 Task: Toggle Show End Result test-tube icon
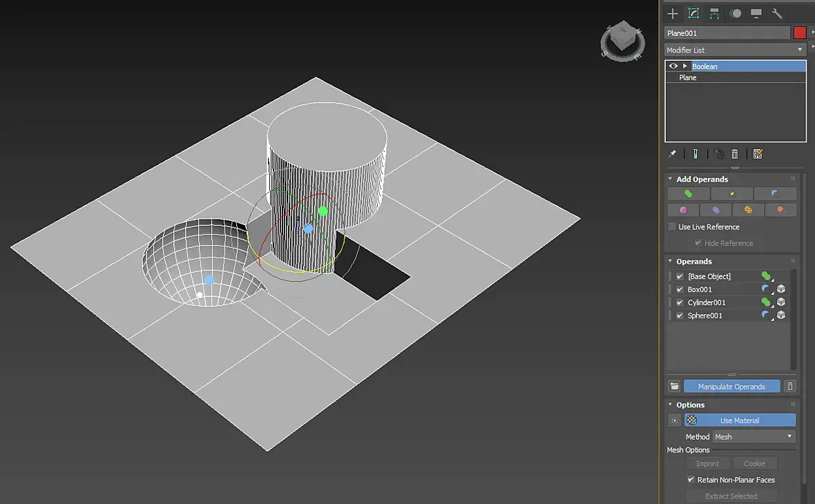tap(695, 154)
